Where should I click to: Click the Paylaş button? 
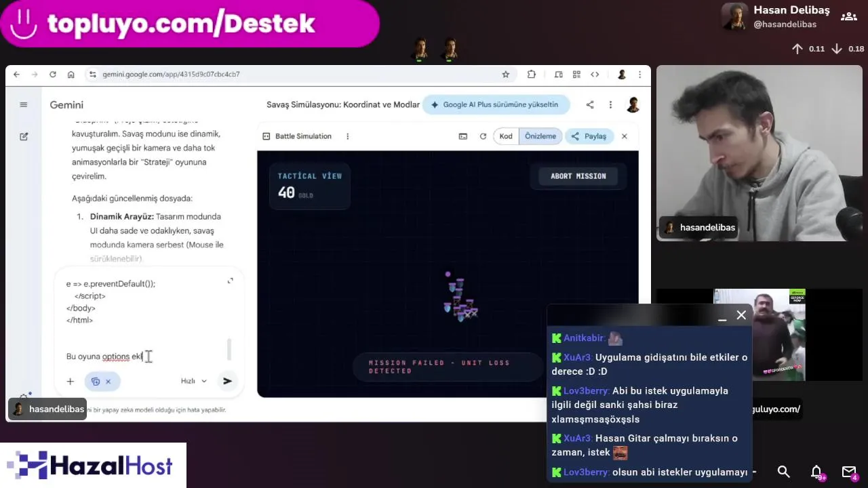pos(589,136)
